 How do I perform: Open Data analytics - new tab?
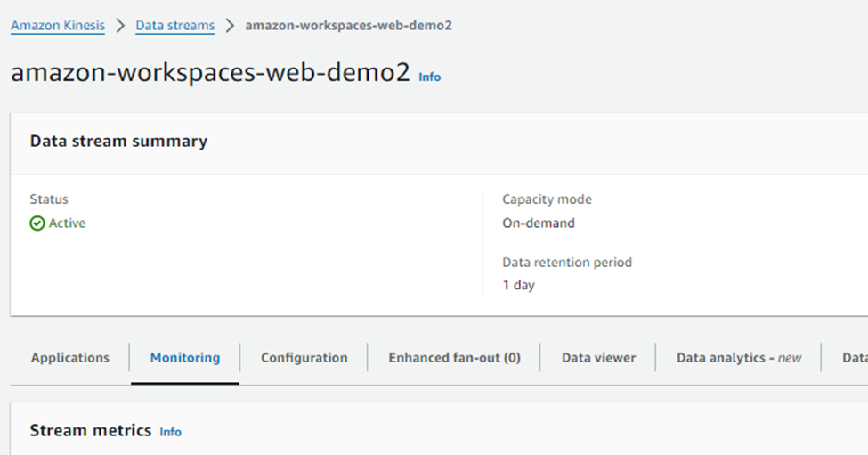[738, 358]
